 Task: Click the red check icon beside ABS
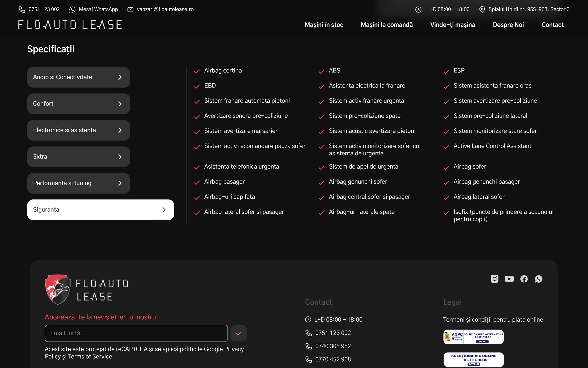[321, 71]
